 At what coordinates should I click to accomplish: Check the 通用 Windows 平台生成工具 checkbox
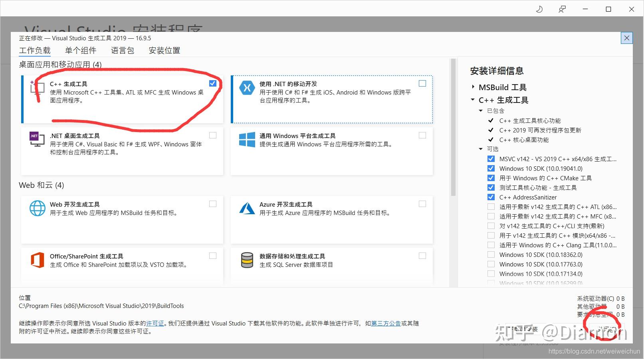click(422, 135)
